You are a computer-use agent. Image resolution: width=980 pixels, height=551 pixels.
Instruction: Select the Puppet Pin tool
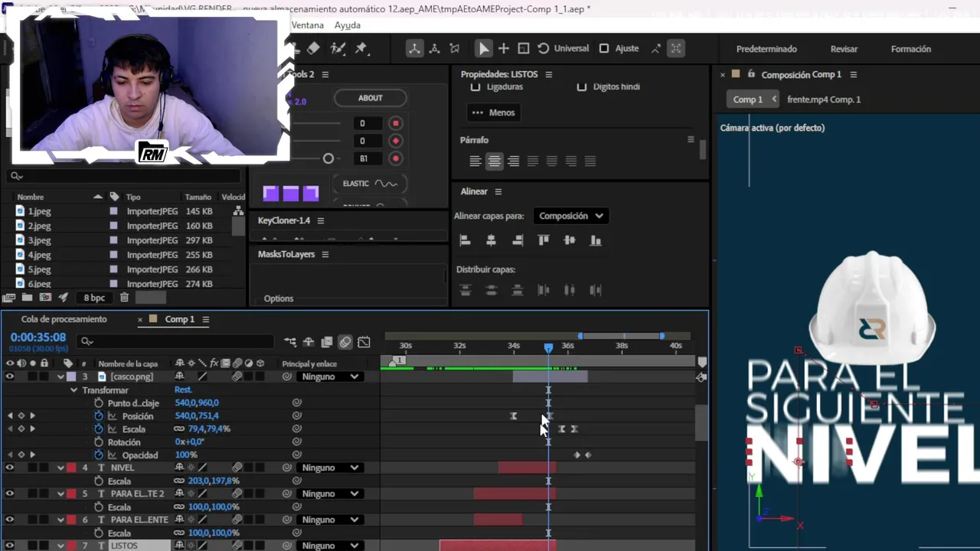[361, 48]
